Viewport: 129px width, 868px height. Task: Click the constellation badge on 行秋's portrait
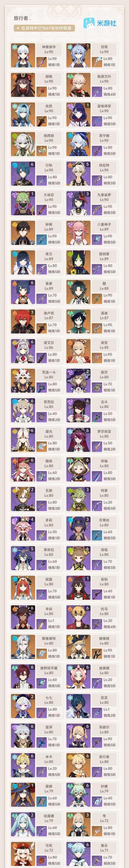(x=32, y=164)
